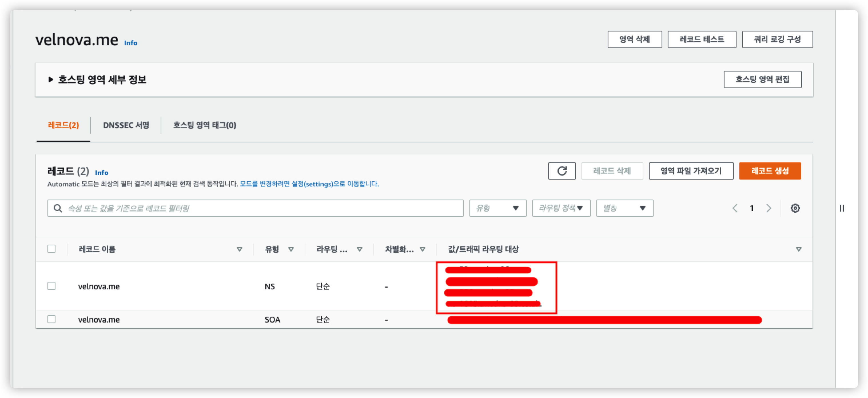Click the settings mode change link

pos(309,184)
